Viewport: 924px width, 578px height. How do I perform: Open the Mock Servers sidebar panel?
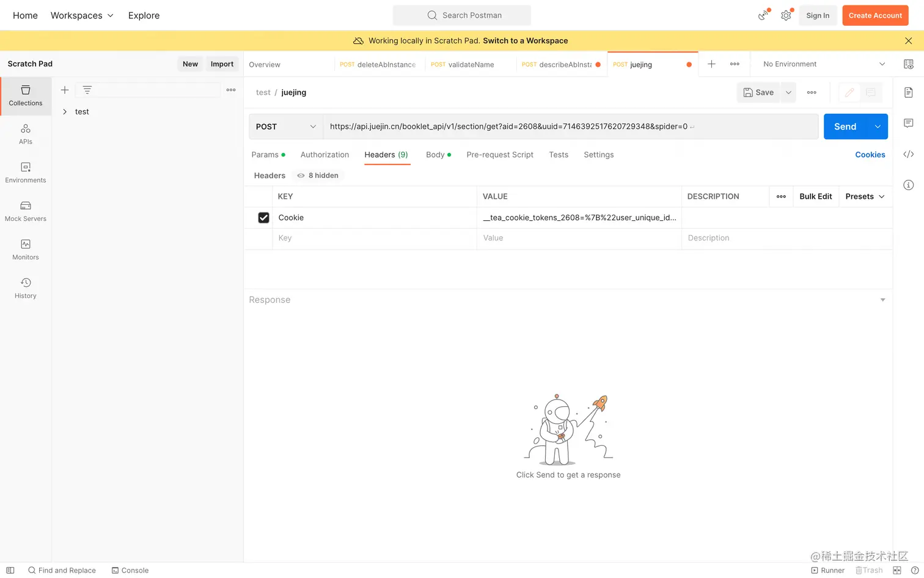point(26,212)
